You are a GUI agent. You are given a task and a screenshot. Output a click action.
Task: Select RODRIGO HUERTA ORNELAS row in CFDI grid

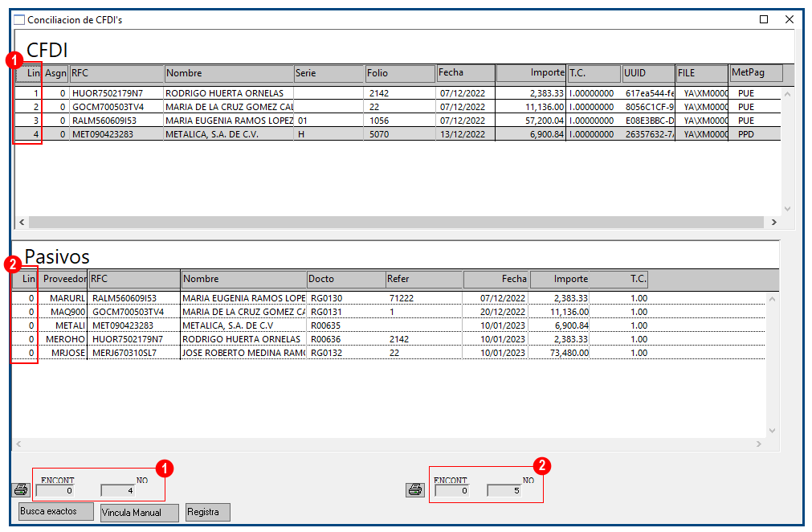click(x=228, y=93)
